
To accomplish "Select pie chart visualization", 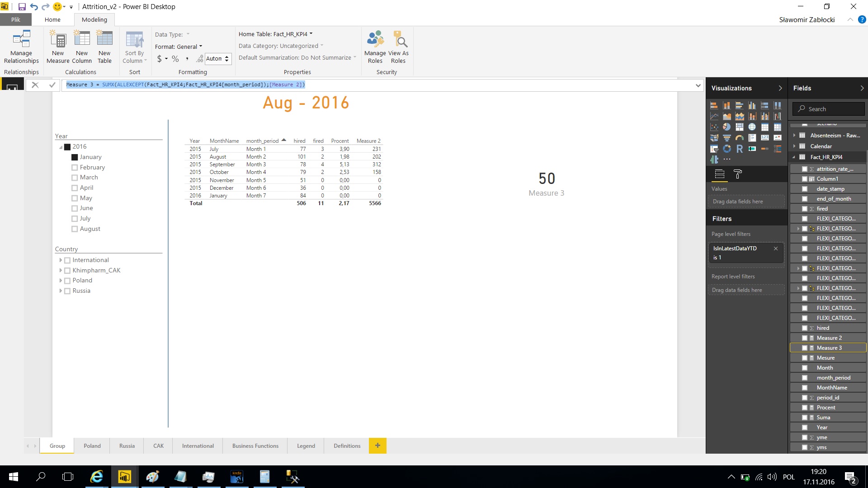I will 726,127.
